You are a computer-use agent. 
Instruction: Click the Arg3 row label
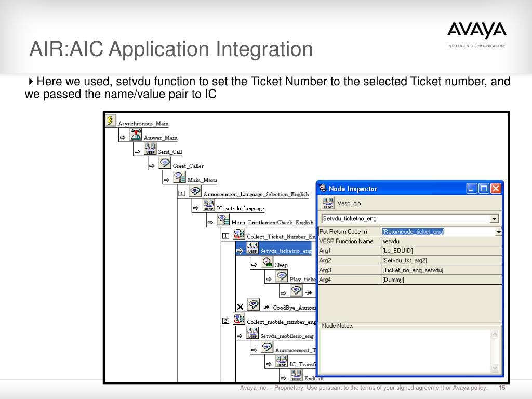tap(325, 270)
